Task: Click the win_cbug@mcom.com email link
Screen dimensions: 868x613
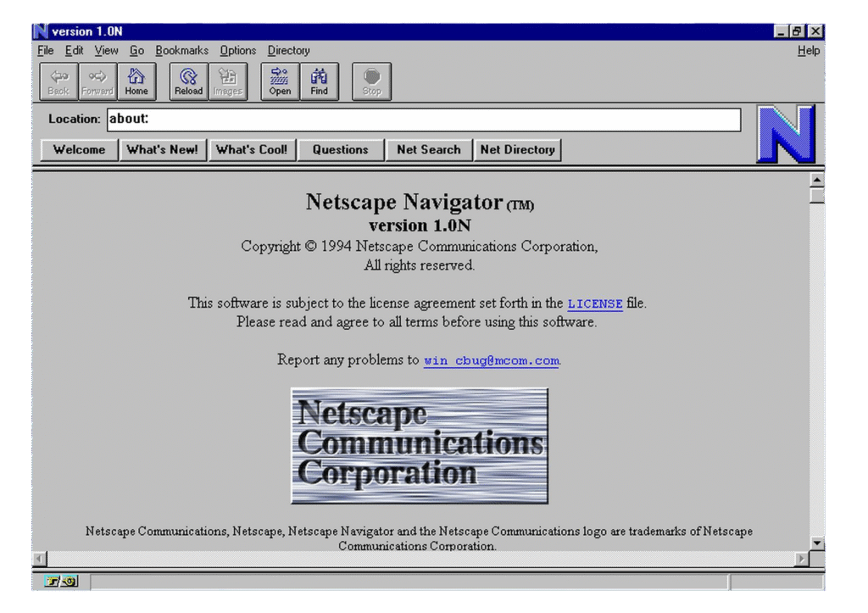Action: pyautogui.click(x=492, y=360)
